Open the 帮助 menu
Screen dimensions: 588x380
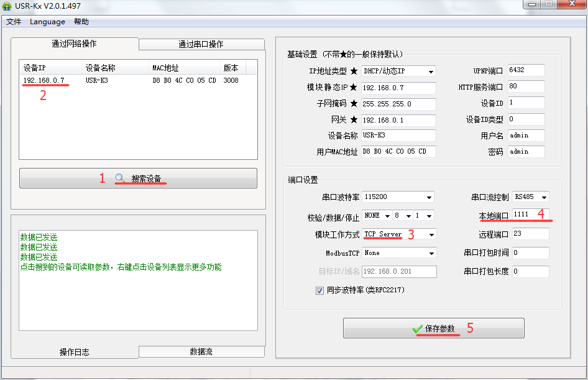click(x=81, y=22)
